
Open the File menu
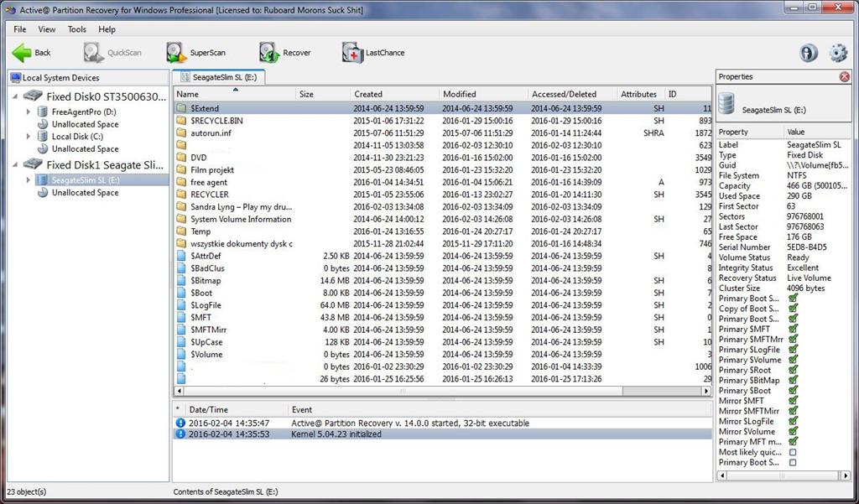(x=20, y=29)
